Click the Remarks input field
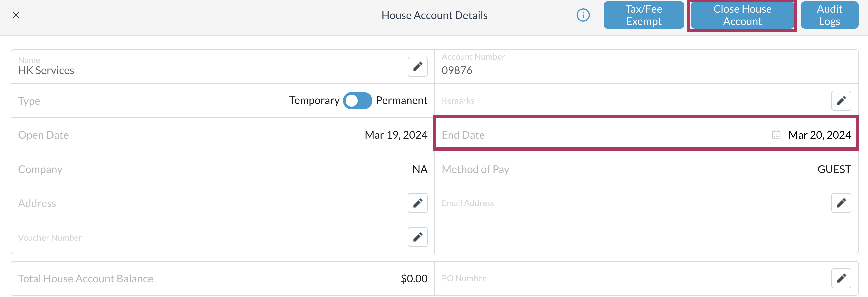The image size is (868, 297). (623, 101)
